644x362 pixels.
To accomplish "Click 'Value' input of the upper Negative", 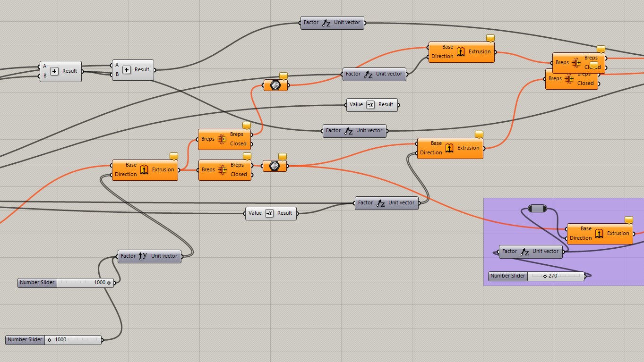I will (357, 105).
